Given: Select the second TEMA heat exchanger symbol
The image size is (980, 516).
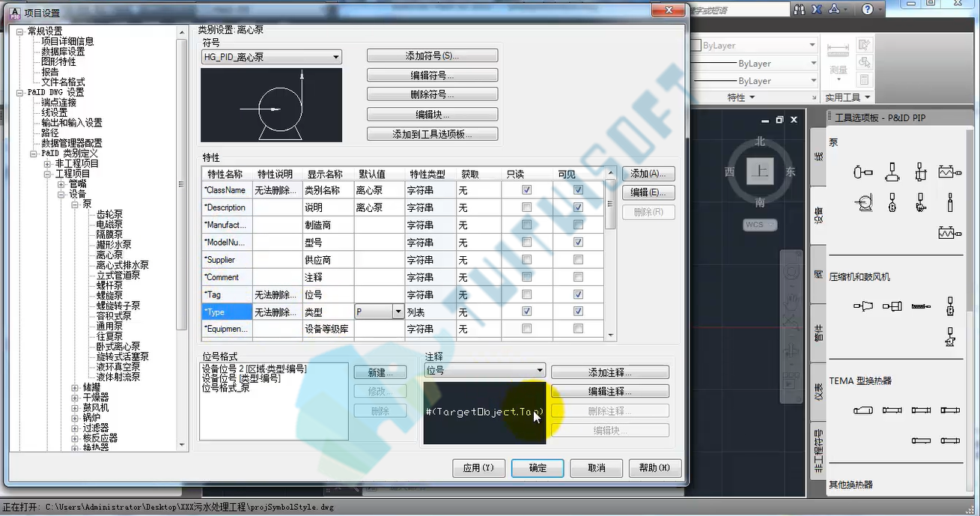Looking at the screenshot, I should [892, 410].
